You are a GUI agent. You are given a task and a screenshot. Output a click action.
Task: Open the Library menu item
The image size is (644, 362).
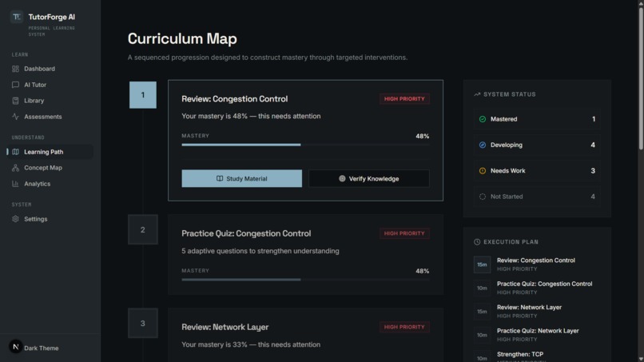pyautogui.click(x=50, y=101)
